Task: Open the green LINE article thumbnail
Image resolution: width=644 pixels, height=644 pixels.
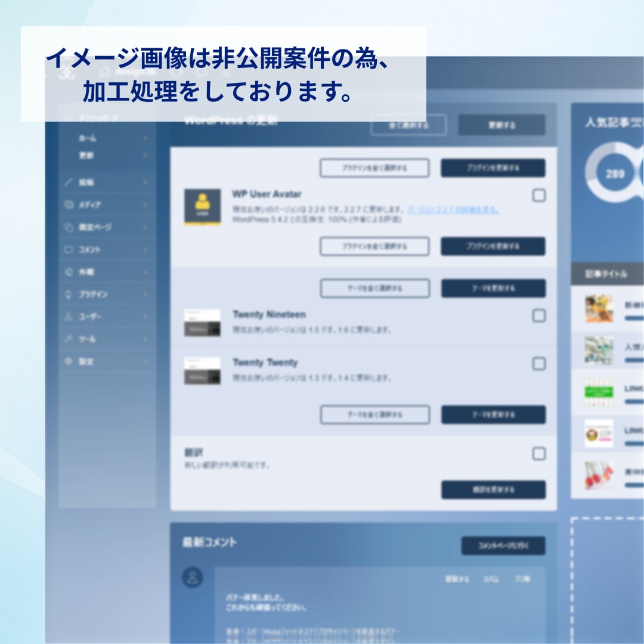Action: click(599, 392)
